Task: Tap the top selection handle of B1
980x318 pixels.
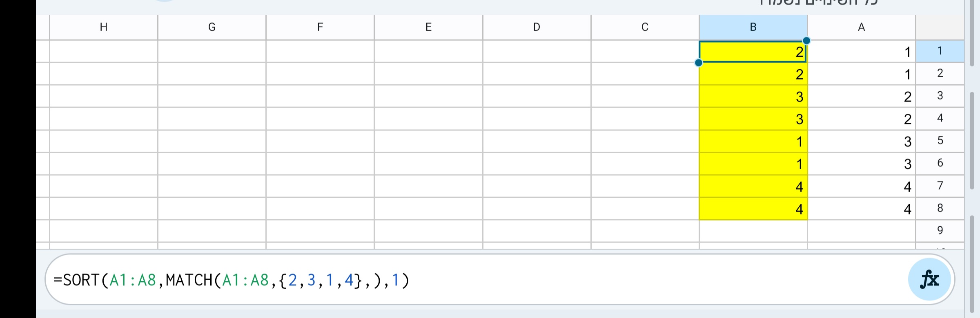Action: click(806, 41)
